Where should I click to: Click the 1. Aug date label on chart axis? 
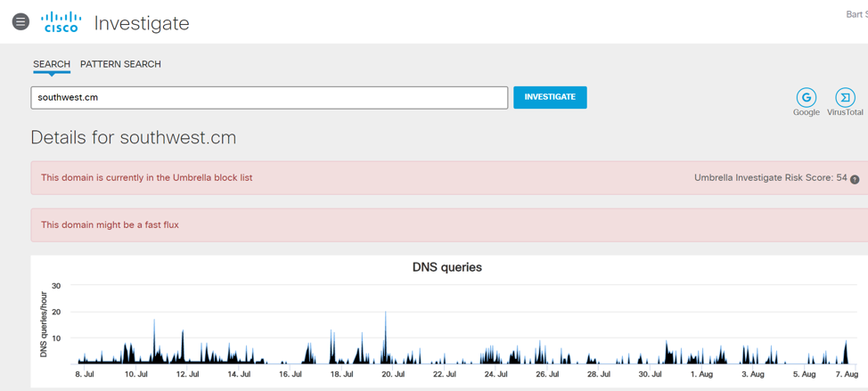(x=702, y=374)
